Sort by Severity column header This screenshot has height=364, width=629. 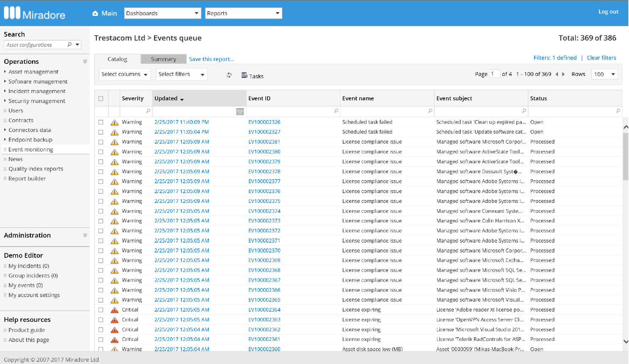[133, 99]
